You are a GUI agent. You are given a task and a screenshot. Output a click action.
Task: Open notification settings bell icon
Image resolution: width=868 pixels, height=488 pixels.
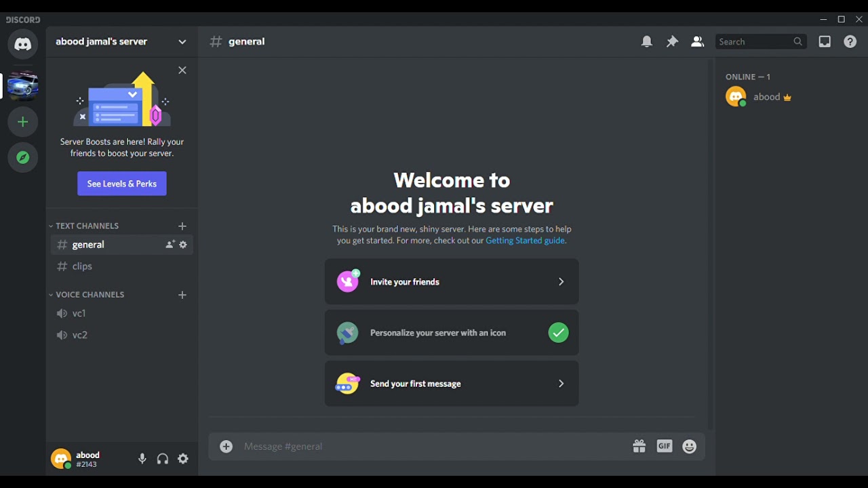point(648,42)
